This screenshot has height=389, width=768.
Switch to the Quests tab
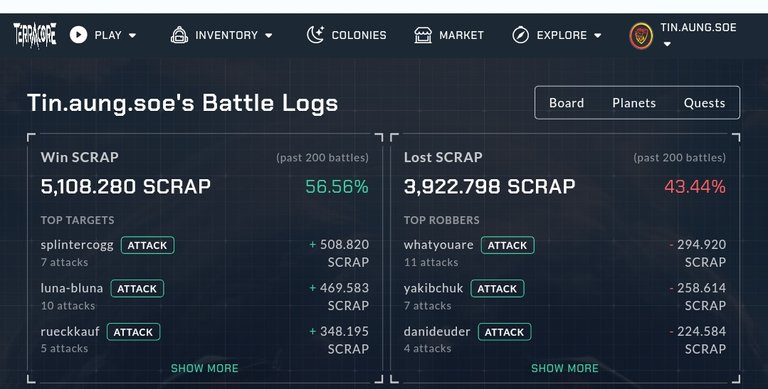click(704, 103)
